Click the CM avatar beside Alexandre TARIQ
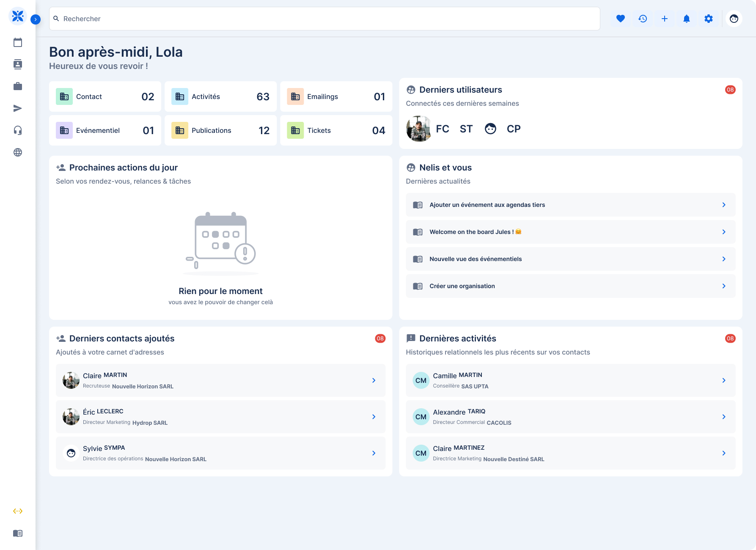756x550 pixels. click(421, 417)
